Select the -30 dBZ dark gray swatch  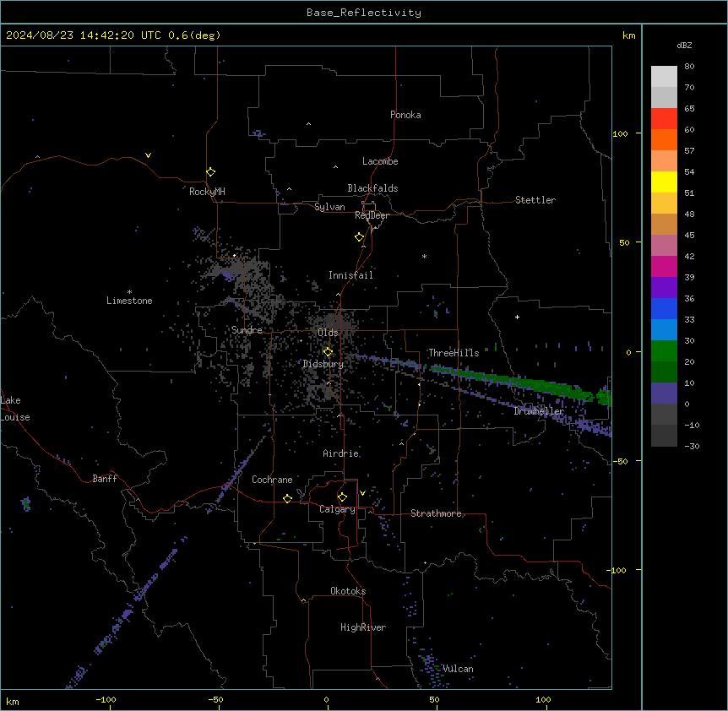(x=664, y=436)
